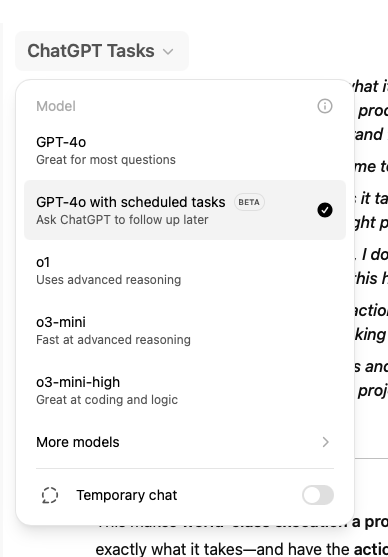
Task: Choose the o1 model
Action: 185,270
